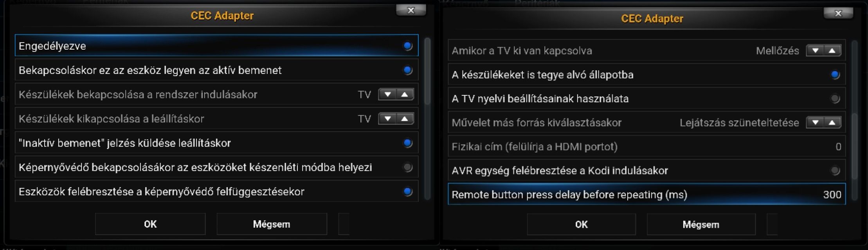Click up arrow for 'Készülékek kikapcsolása a leállításkor'
The image size is (868, 250).
pyautogui.click(x=405, y=119)
